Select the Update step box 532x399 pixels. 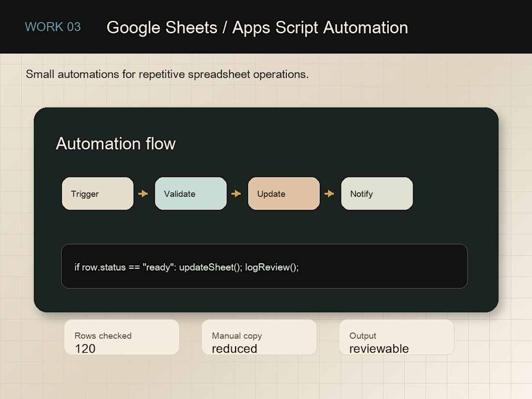pos(283,193)
